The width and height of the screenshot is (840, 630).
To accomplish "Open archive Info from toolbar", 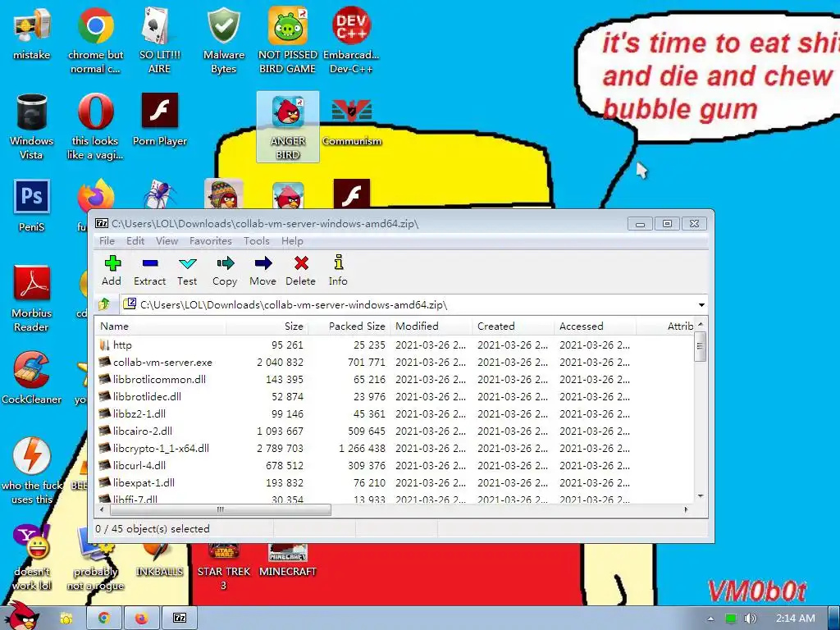I will pyautogui.click(x=338, y=271).
